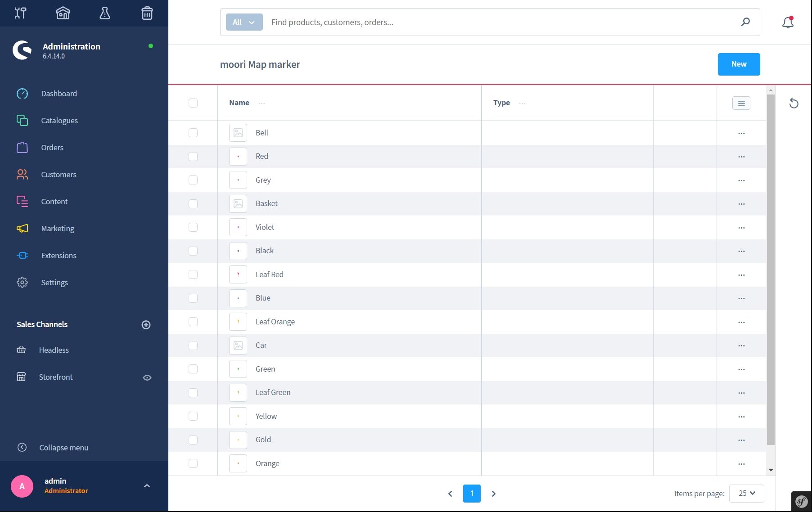
Task: Click the refresh list icon
Action: click(794, 103)
